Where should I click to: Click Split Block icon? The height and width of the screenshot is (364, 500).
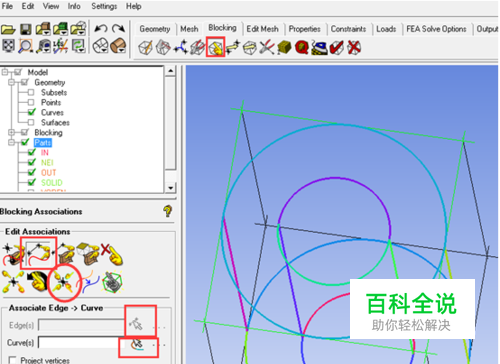point(163,47)
